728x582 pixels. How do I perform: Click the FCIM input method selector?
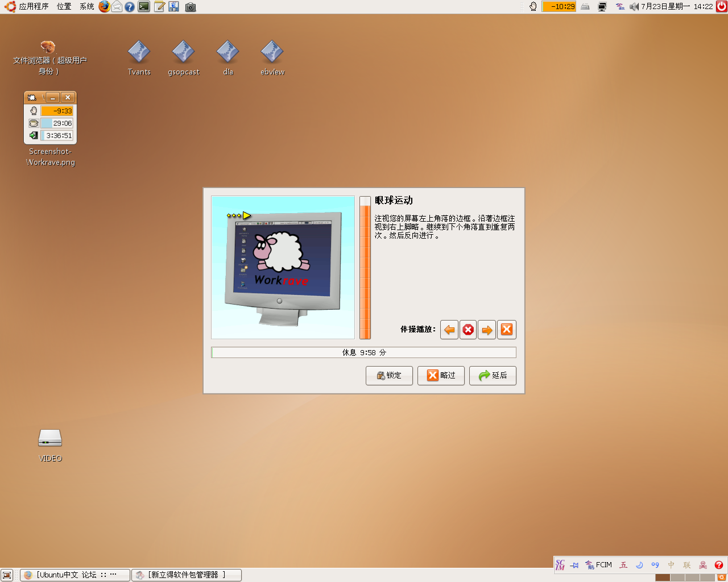point(598,565)
